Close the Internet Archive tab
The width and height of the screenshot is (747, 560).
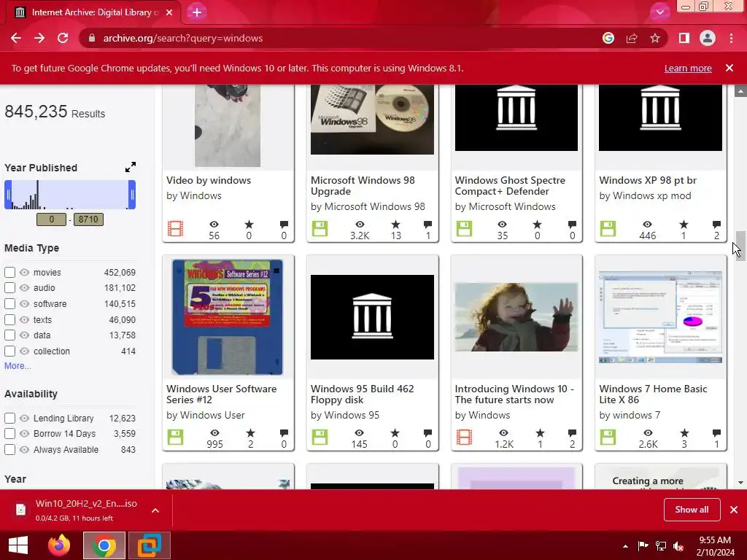169,12
